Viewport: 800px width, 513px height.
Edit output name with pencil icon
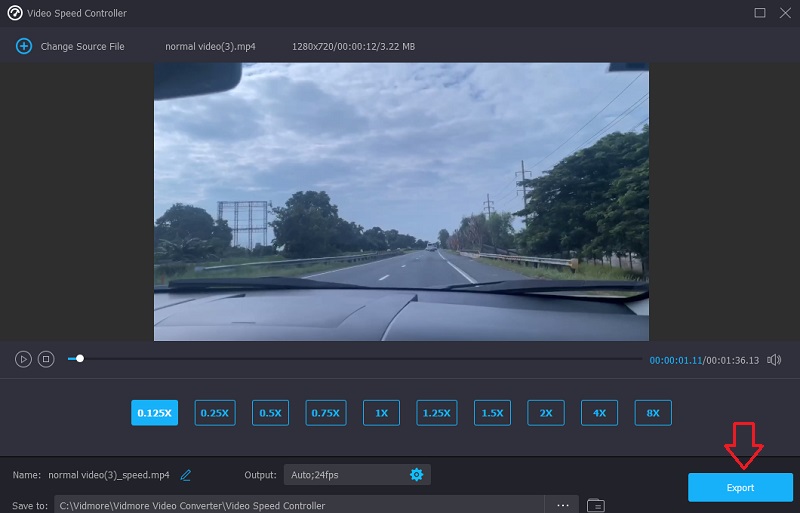pyautogui.click(x=186, y=475)
